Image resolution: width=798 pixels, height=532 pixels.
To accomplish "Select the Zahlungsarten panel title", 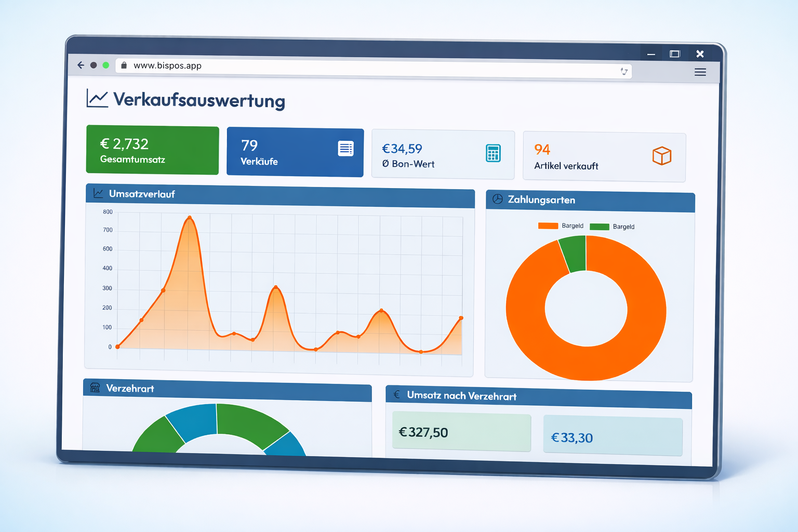I will (x=542, y=200).
